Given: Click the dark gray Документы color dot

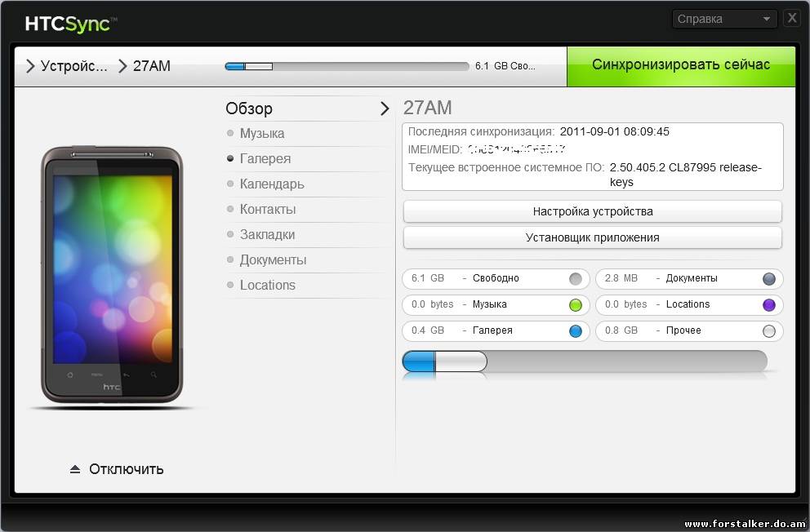Looking at the screenshot, I should click(768, 279).
